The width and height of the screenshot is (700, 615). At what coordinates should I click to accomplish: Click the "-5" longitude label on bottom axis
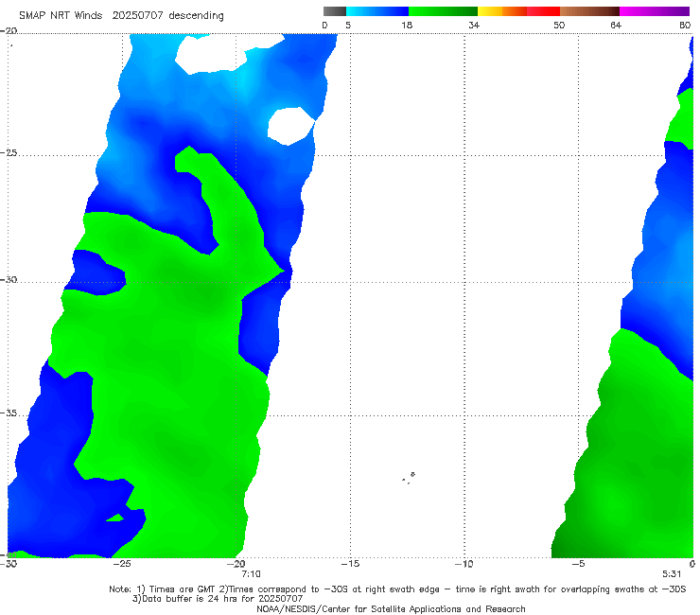pos(578,564)
